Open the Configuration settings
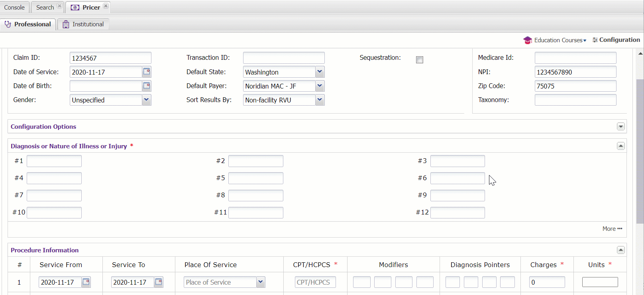The image size is (644, 295). pos(616,40)
